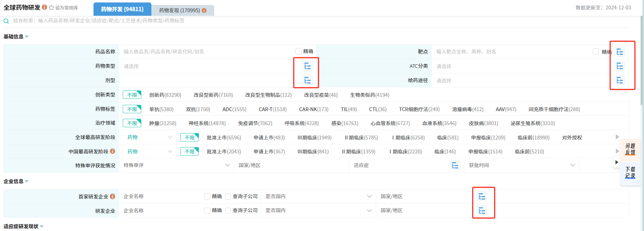644x231 pixels.
Task: Open tree selector for 药物类型
Action: [x=307, y=66]
